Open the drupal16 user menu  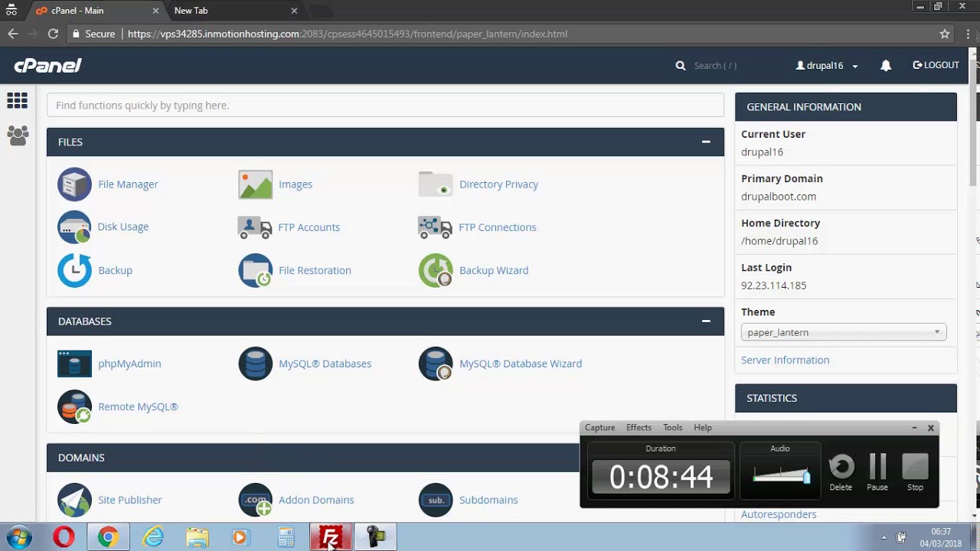pyautogui.click(x=827, y=66)
